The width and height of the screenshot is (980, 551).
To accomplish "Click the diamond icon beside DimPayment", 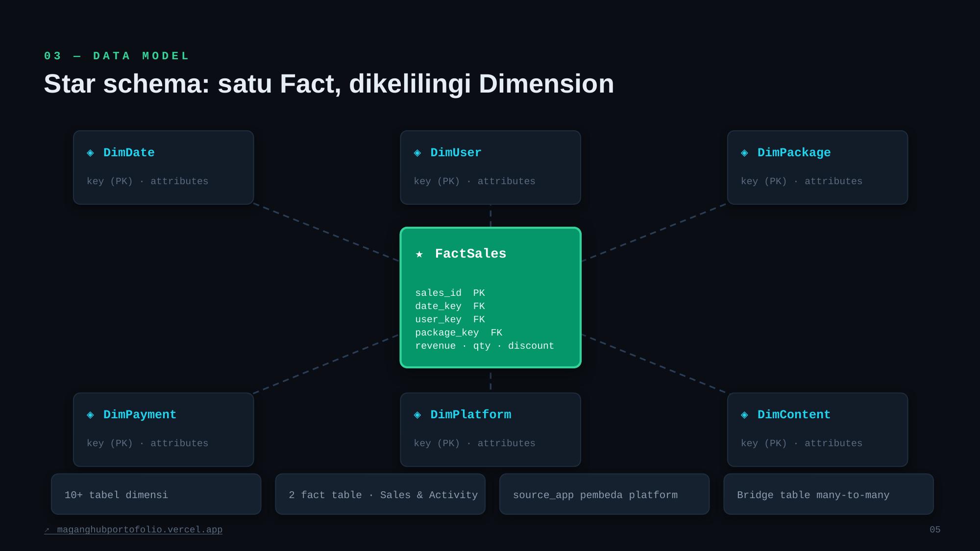I will [x=90, y=415].
